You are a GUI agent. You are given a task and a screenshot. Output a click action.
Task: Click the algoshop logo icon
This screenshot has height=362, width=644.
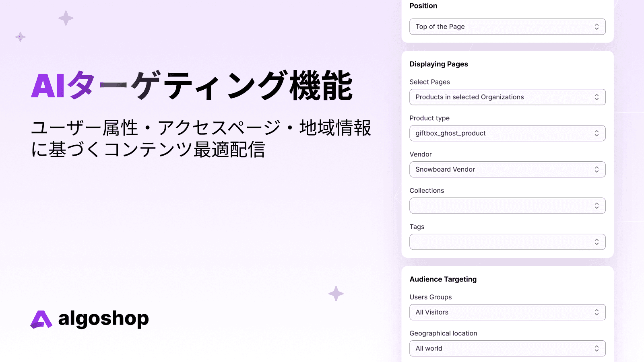pos(41,319)
